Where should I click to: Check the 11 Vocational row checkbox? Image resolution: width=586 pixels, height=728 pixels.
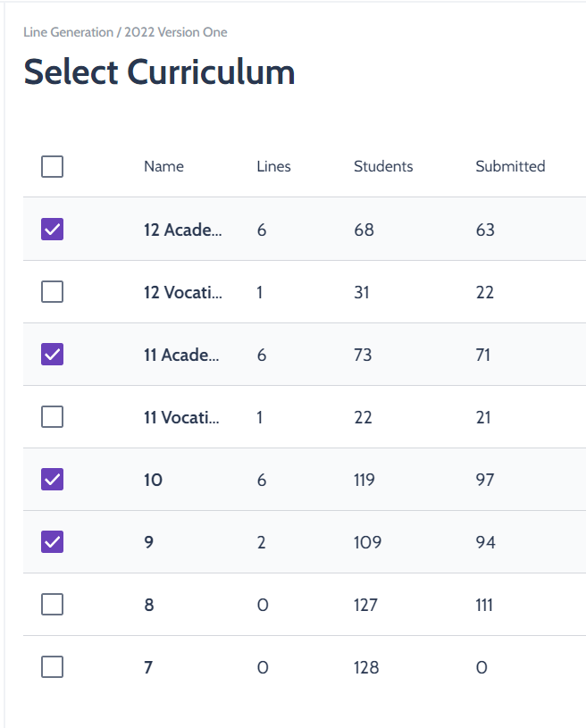click(52, 416)
